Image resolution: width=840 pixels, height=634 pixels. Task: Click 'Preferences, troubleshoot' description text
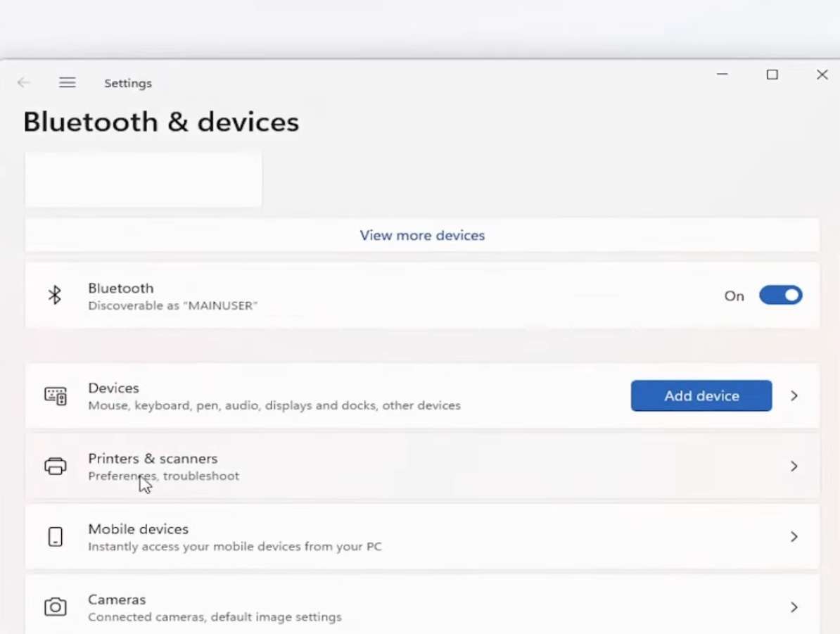[x=163, y=476]
